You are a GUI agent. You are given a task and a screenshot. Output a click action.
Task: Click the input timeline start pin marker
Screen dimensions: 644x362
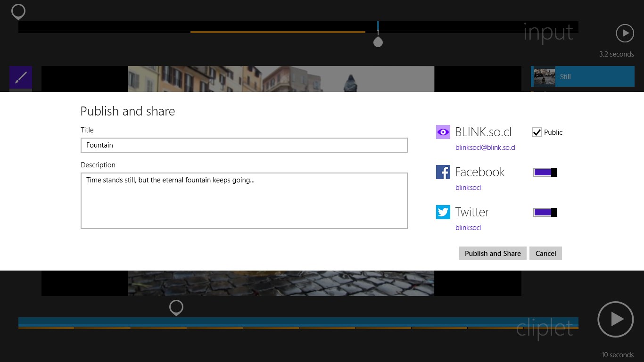tap(18, 12)
